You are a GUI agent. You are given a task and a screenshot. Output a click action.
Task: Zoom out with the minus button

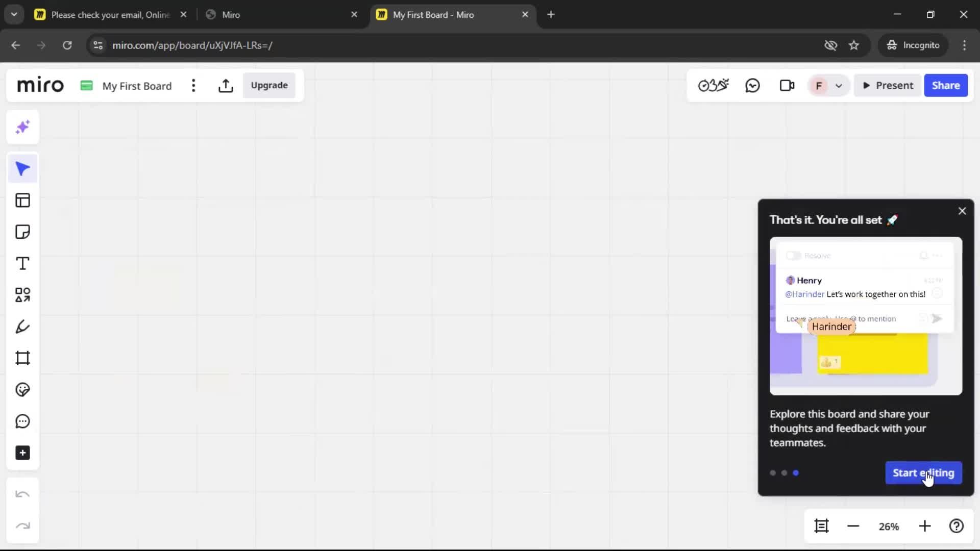tap(853, 526)
